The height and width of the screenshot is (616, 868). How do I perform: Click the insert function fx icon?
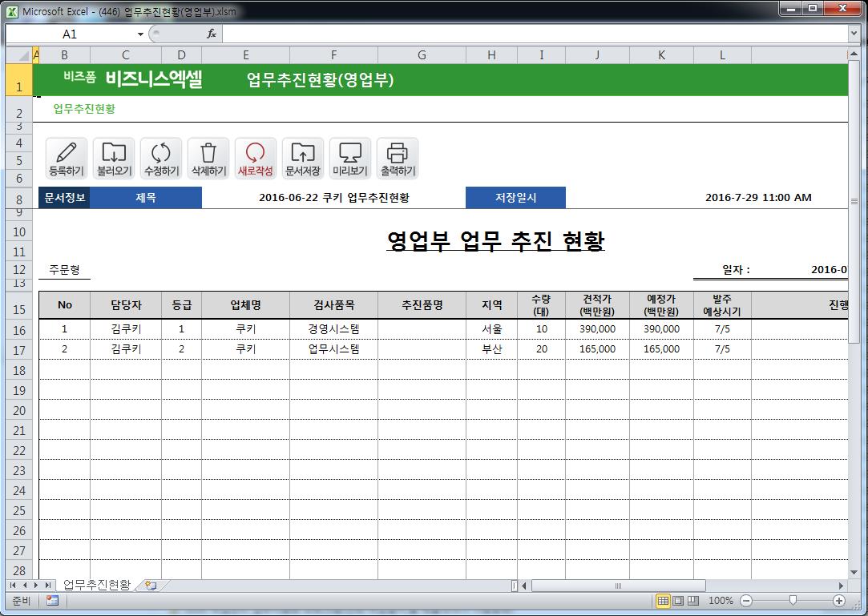(212, 34)
